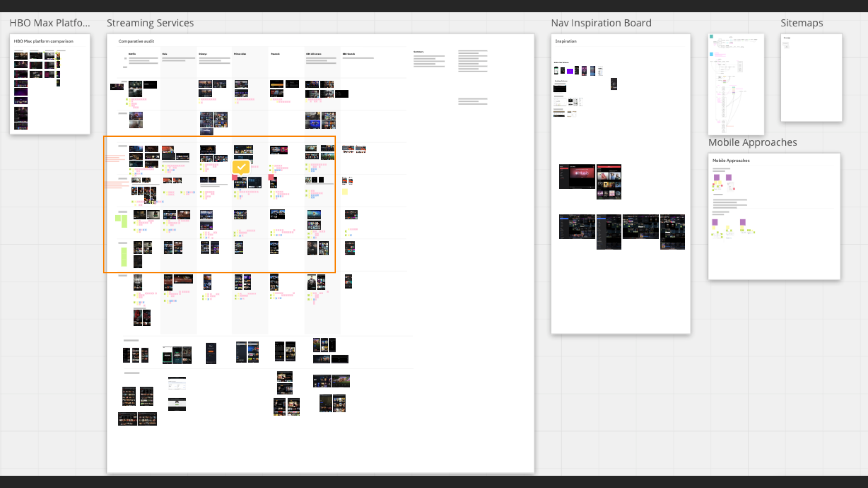Image resolution: width=868 pixels, height=488 pixels.
Task: Select the 'Streaming Services' frame title
Action: click(x=150, y=23)
